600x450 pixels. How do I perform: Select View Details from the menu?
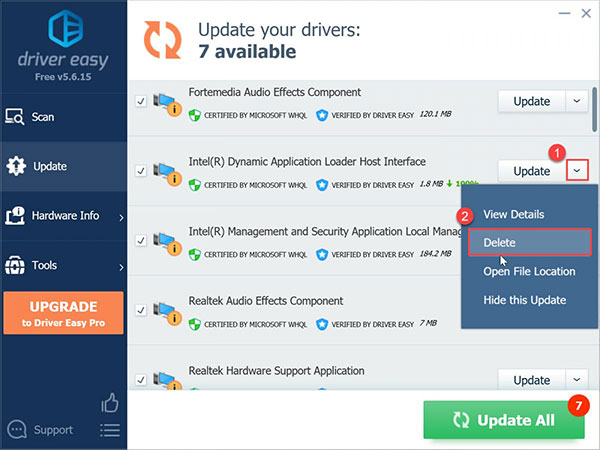coord(514,214)
